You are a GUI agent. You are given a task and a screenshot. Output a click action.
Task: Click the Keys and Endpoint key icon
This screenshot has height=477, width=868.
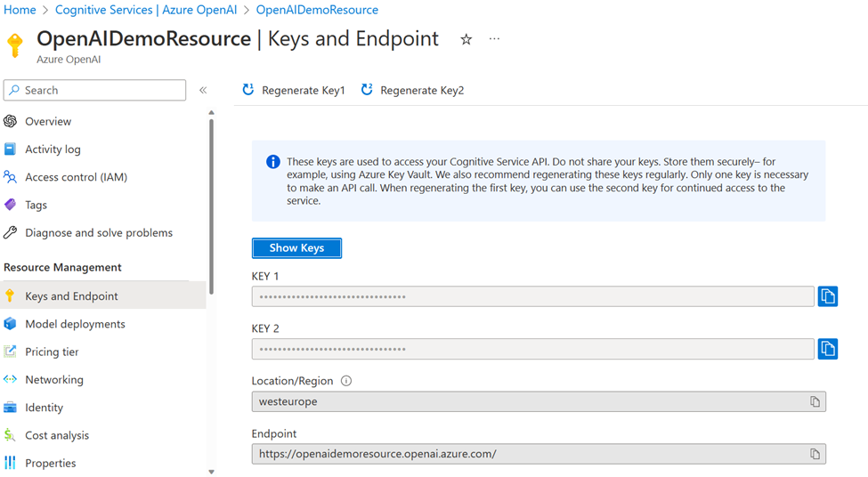tap(10, 295)
